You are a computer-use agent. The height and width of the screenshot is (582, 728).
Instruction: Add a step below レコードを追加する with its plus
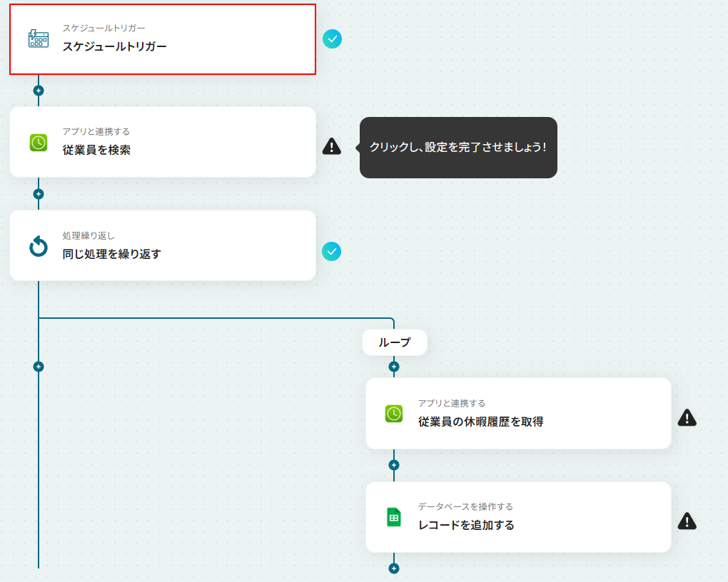tap(394, 568)
